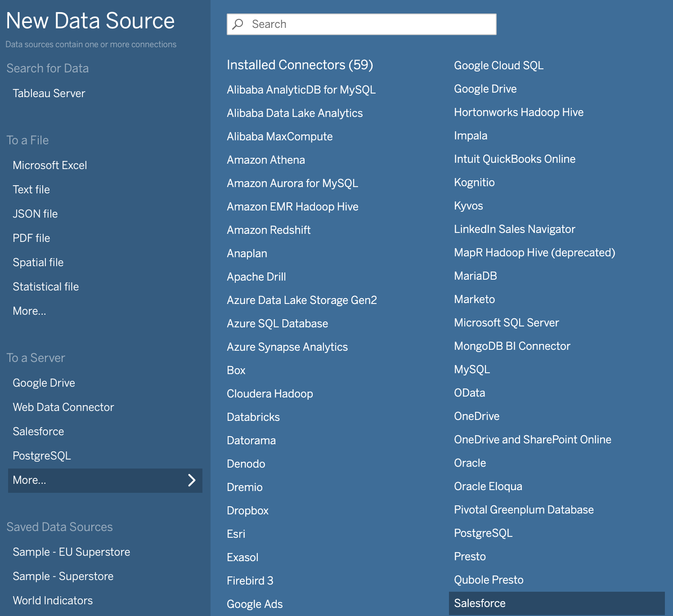Open More... under To a File
673x616 pixels.
pyautogui.click(x=29, y=311)
